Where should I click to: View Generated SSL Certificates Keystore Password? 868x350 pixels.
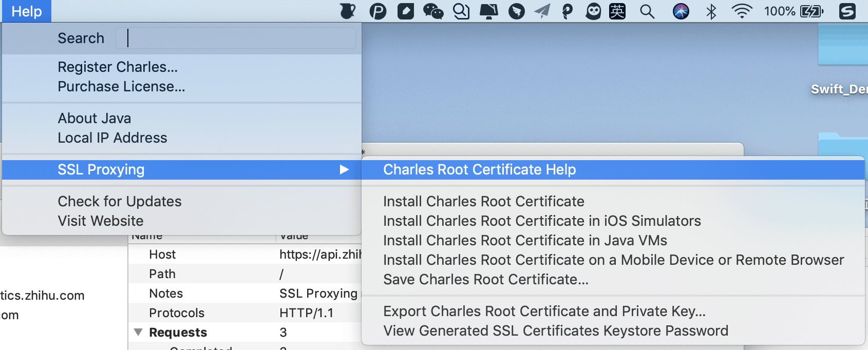pos(613,331)
